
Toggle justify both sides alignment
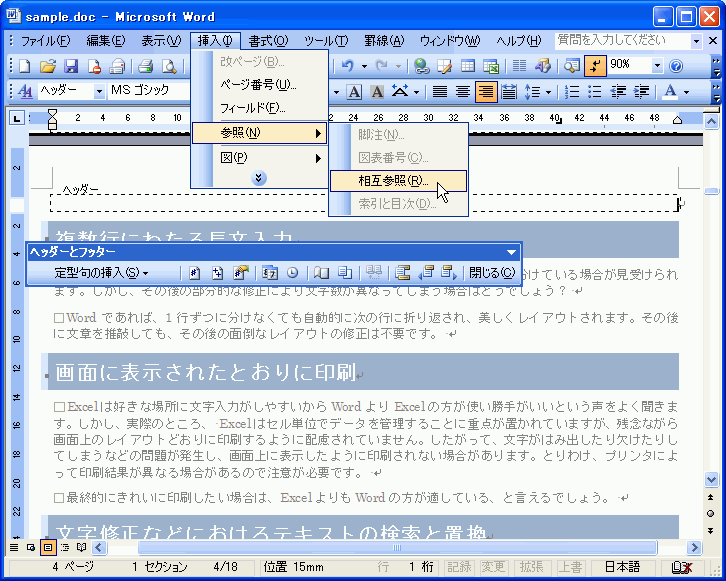pos(439,92)
